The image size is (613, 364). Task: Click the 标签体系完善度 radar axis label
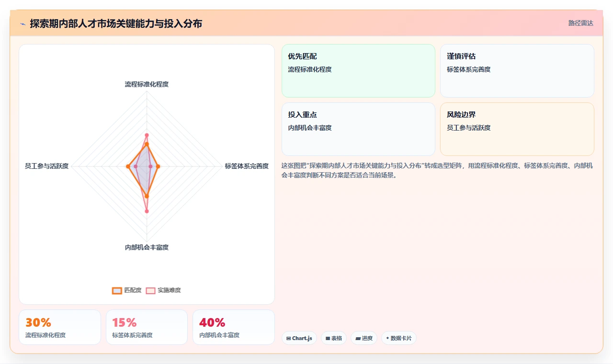pos(247,166)
